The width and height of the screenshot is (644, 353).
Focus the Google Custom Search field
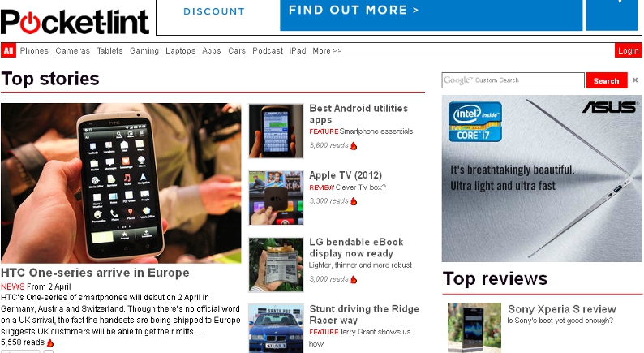click(x=513, y=80)
